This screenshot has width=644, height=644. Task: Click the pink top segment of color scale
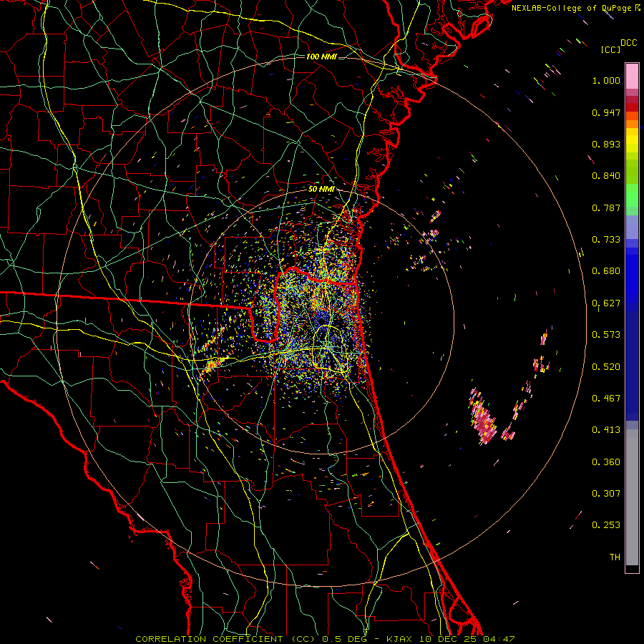632,77
